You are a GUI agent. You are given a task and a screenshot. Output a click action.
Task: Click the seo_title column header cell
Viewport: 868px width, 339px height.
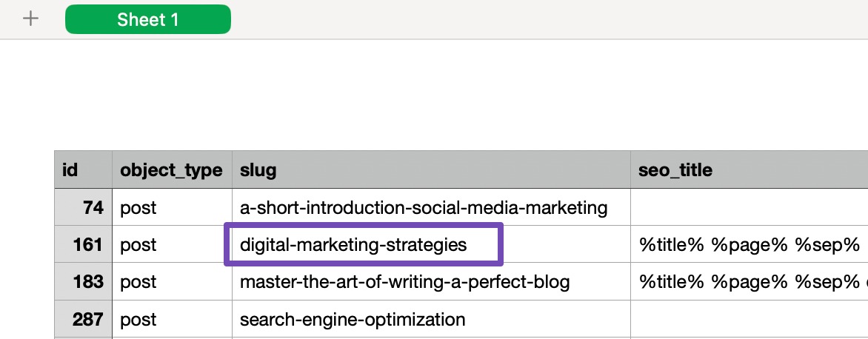[x=748, y=170]
